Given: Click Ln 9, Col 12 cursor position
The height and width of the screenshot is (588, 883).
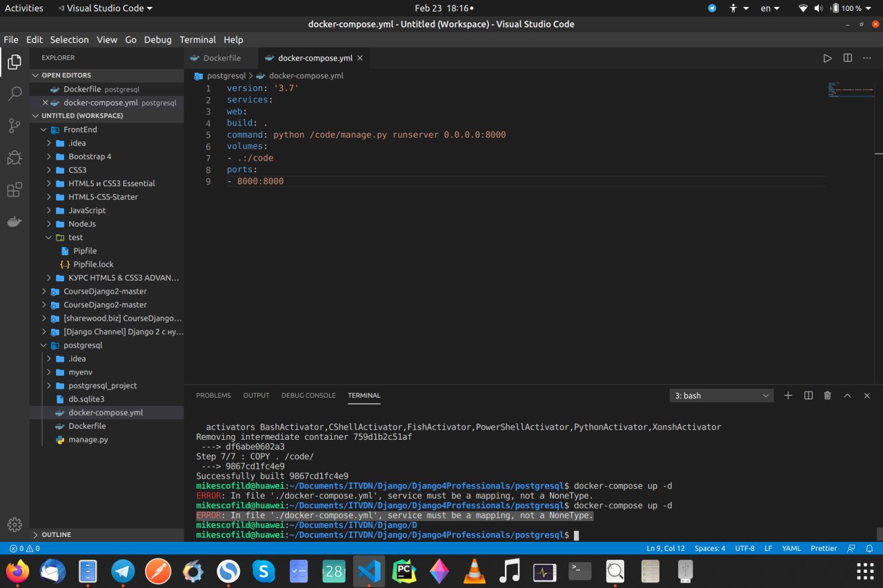Looking at the screenshot, I should 666,548.
